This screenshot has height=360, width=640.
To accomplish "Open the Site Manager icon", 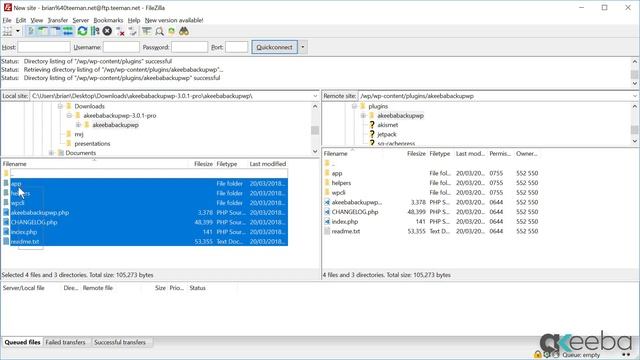I will pyautogui.click(x=8, y=31).
